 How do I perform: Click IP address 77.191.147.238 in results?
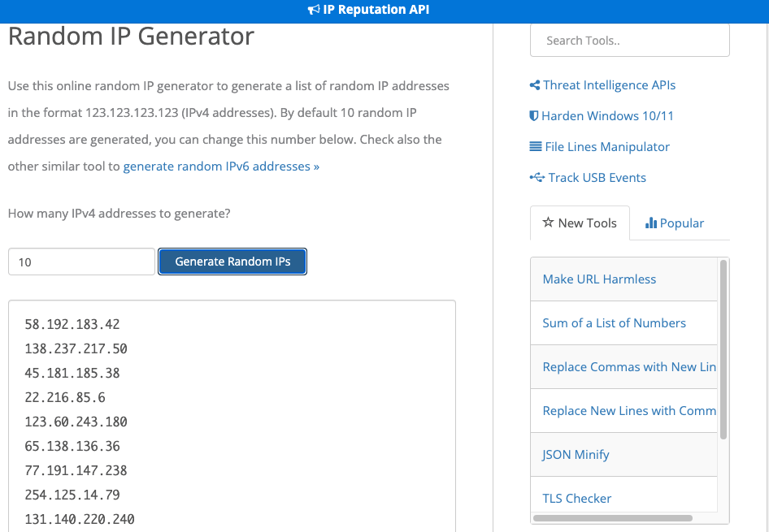(x=76, y=471)
